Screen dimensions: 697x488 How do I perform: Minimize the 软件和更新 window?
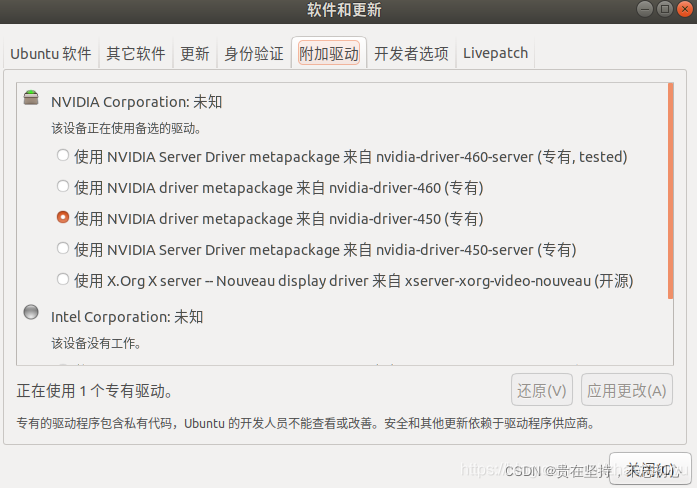click(645, 9)
